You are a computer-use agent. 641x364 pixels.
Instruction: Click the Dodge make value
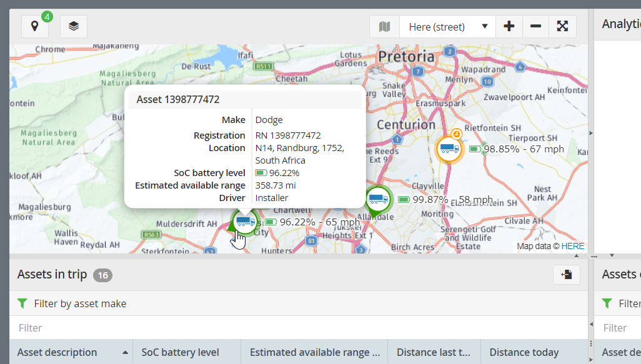(269, 120)
